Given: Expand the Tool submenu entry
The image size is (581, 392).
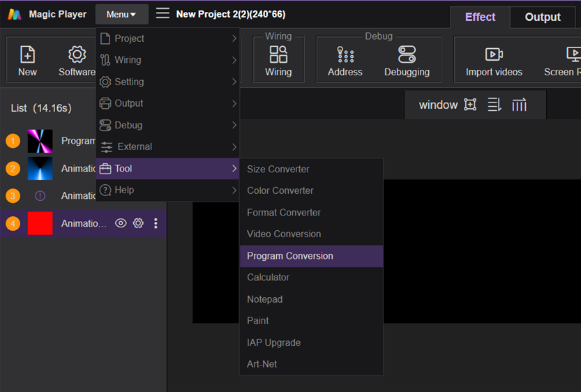Looking at the screenshot, I should point(168,169).
